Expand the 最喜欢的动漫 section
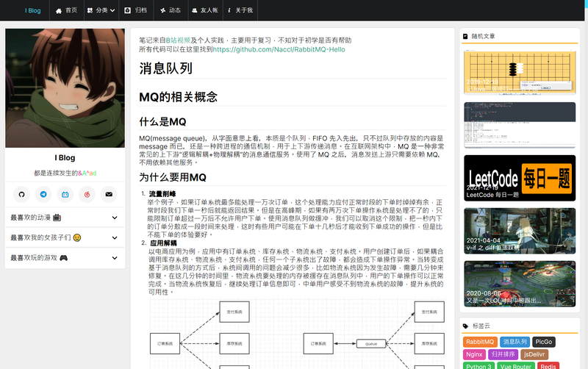588x369 pixels. point(65,218)
